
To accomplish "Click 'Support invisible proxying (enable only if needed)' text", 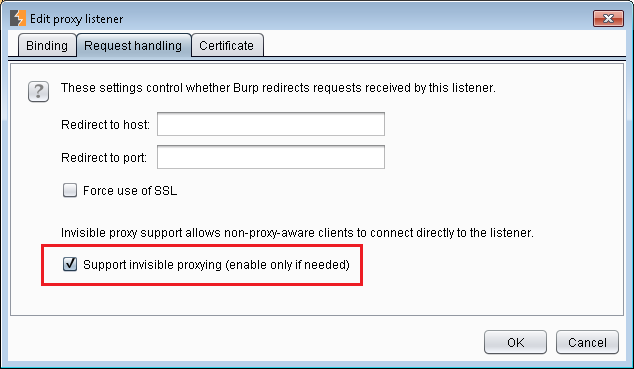I will (x=216, y=265).
